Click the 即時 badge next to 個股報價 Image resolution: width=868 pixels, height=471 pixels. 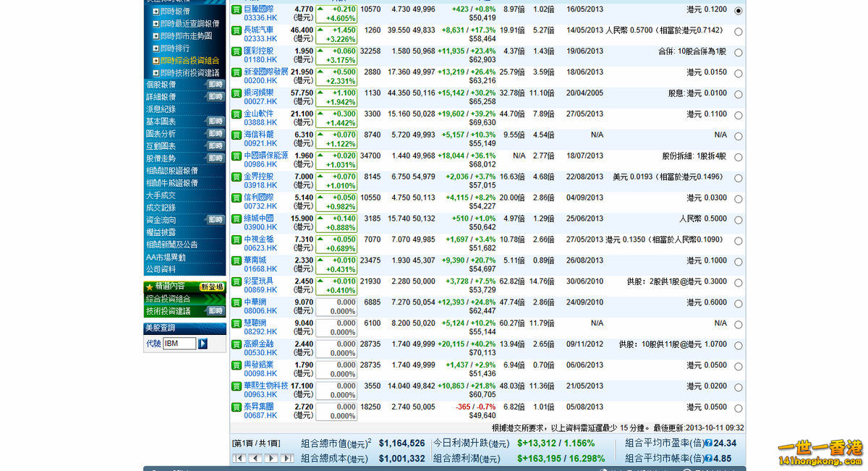pos(216,85)
